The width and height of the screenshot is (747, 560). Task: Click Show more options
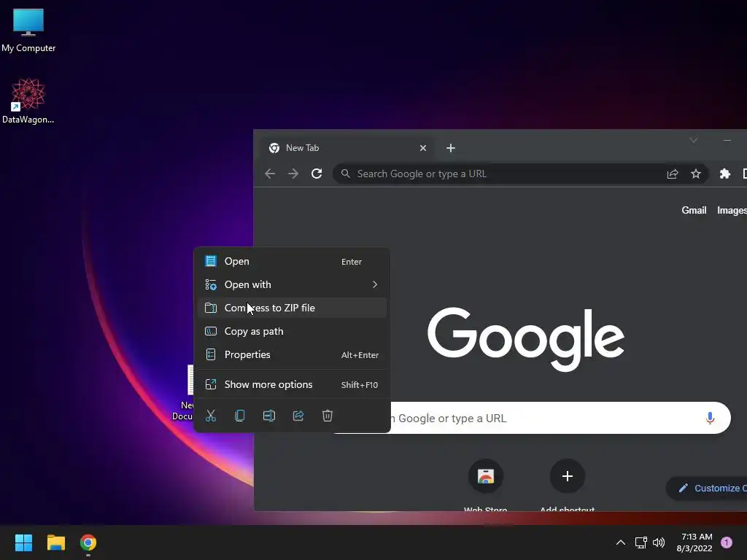(x=292, y=385)
